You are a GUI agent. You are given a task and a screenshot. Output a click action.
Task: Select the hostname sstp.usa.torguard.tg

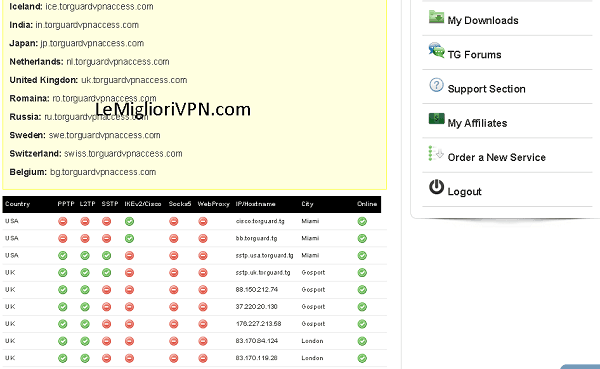tap(264, 255)
